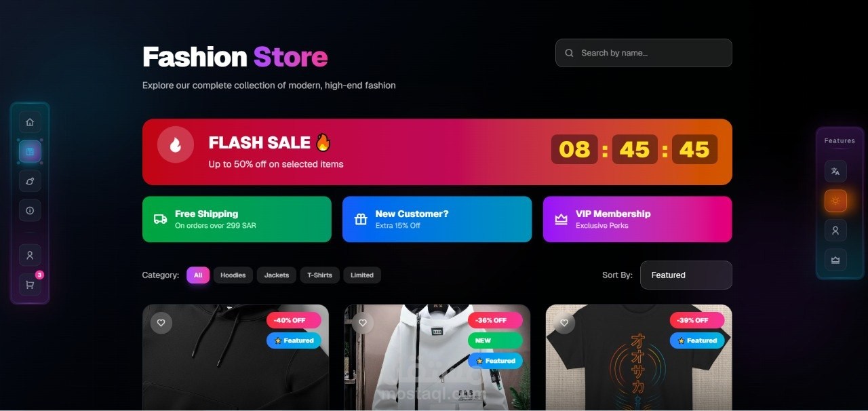Select the store icon in left sidebar
The image size is (868, 411).
click(30, 152)
